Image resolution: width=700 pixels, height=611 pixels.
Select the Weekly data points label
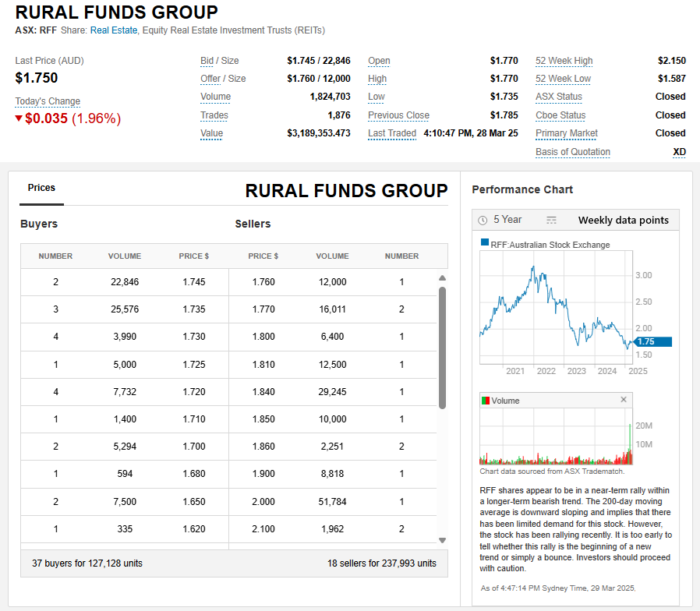pyautogui.click(x=623, y=220)
